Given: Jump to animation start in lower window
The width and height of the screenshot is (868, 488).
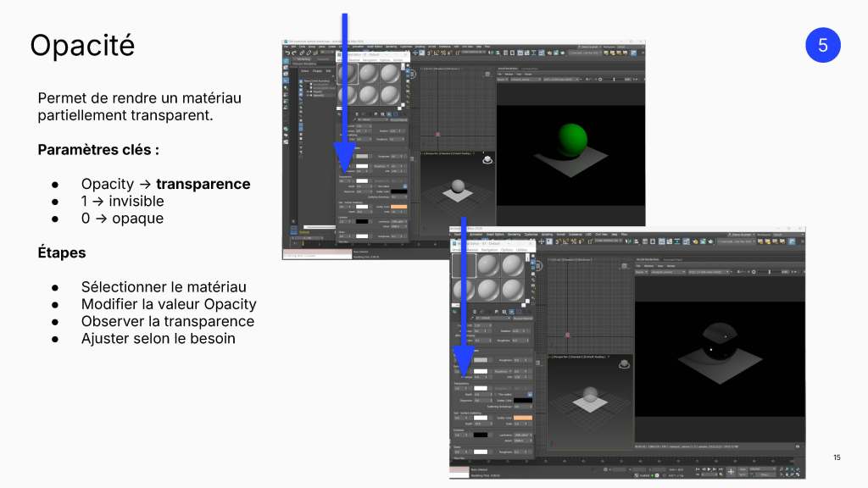Looking at the screenshot, I should coord(698,469).
